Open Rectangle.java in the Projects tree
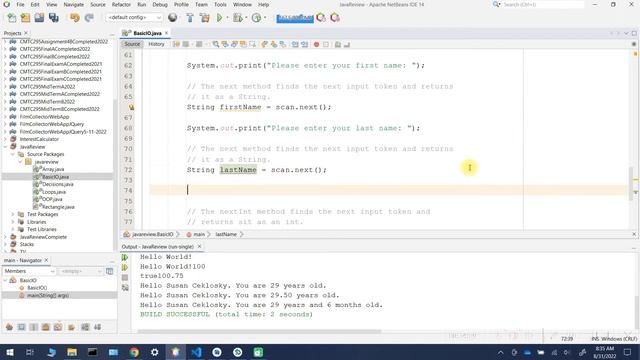 pos(58,207)
